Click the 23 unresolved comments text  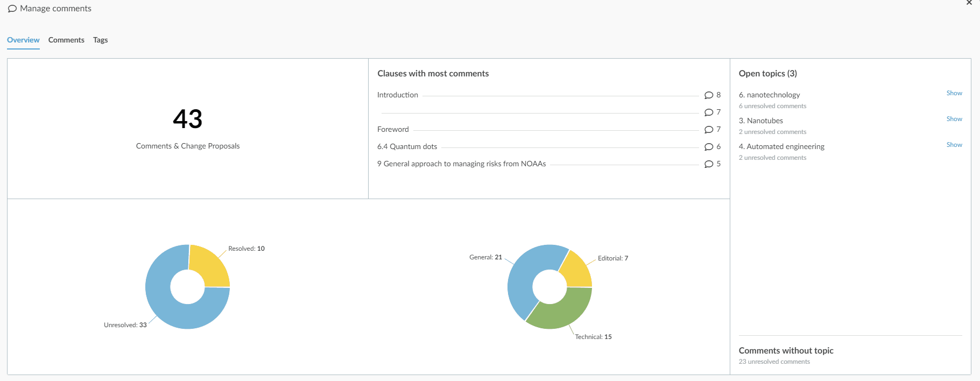(x=774, y=362)
